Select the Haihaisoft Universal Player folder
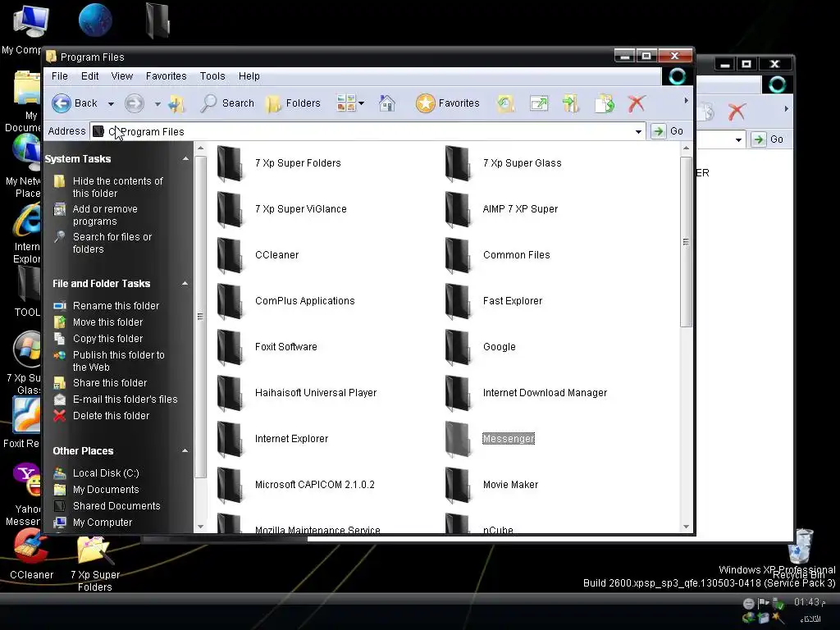 (x=297, y=393)
